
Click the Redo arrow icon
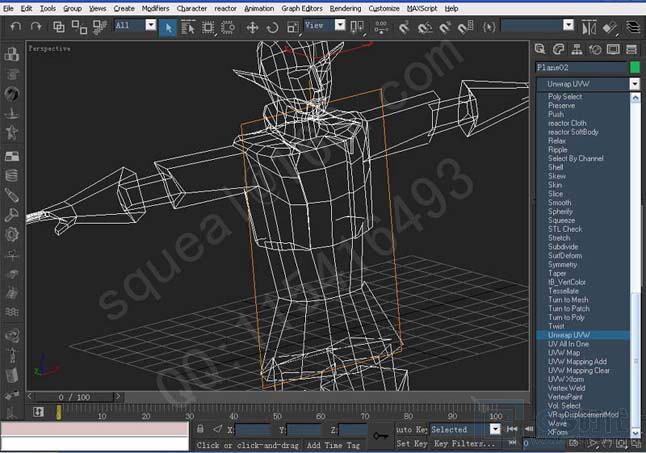tap(36, 27)
